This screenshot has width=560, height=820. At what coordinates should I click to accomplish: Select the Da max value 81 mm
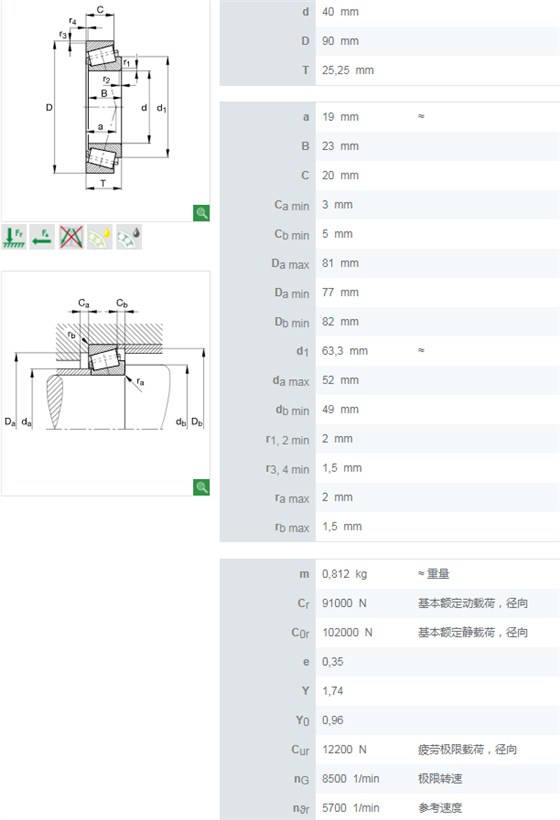[340, 263]
